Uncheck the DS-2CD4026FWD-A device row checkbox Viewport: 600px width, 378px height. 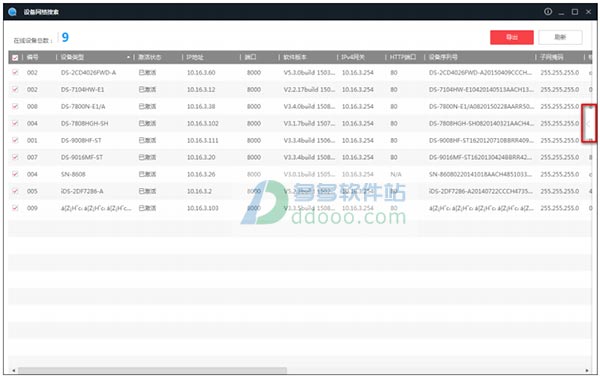pos(15,72)
